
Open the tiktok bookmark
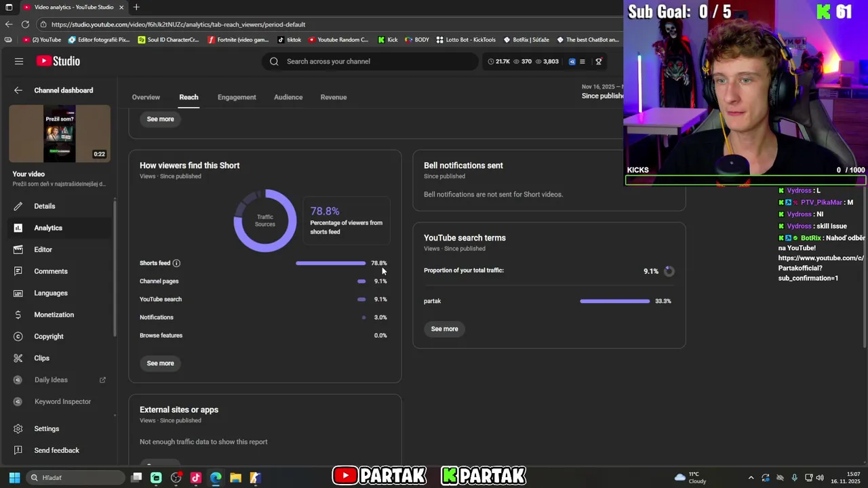[290, 40]
